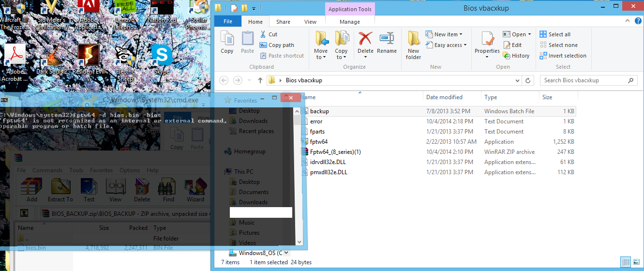Sort files by the Size column header

pos(557,97)
